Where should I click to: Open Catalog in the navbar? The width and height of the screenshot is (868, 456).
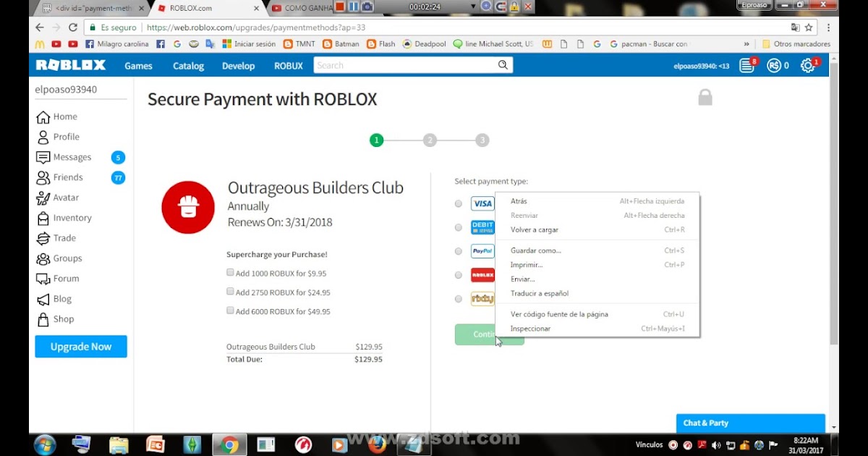click(x=188, y=66)
